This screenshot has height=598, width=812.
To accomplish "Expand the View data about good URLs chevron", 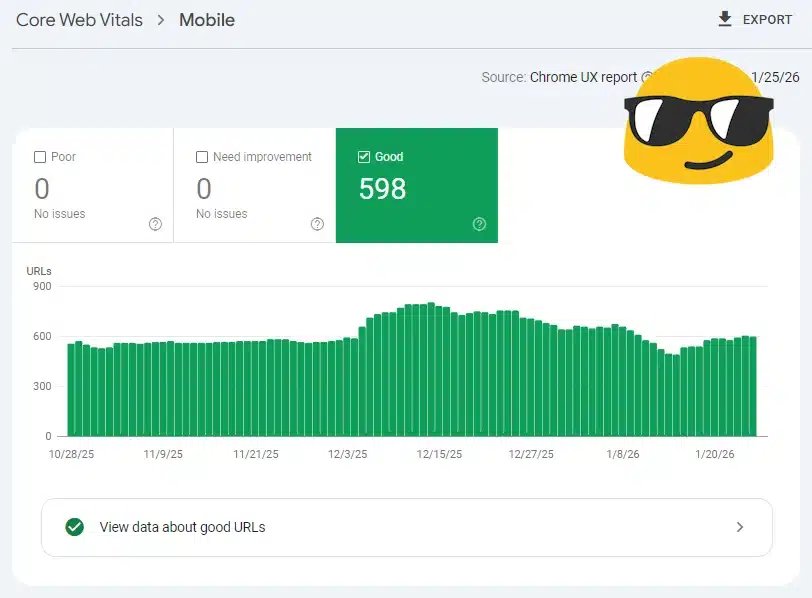I will [x=740, y=527].
